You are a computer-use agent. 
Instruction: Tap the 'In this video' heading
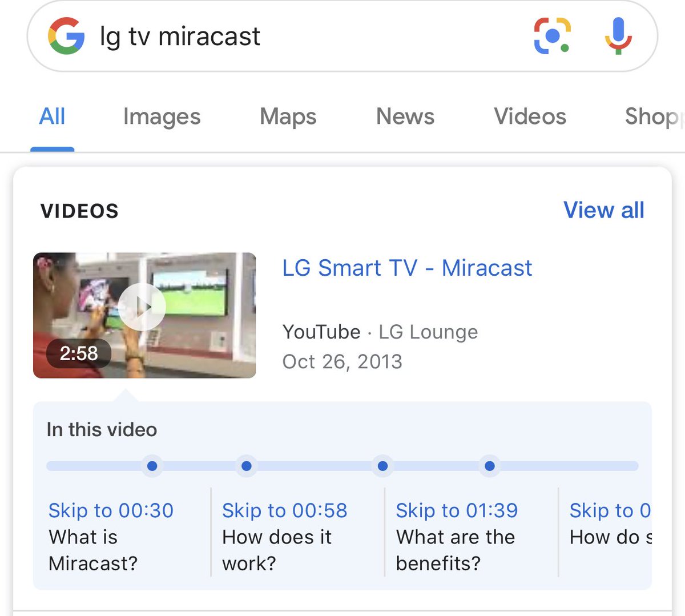(102, 429)
